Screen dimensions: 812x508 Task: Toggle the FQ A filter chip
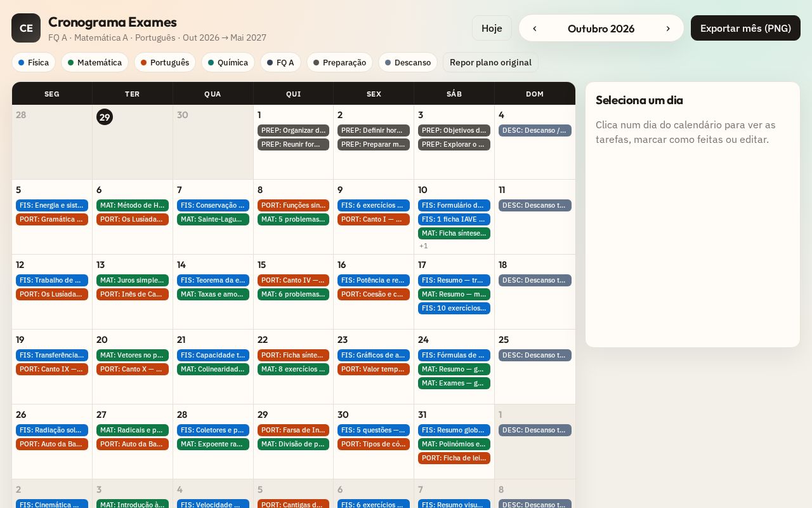coord(280,62)
